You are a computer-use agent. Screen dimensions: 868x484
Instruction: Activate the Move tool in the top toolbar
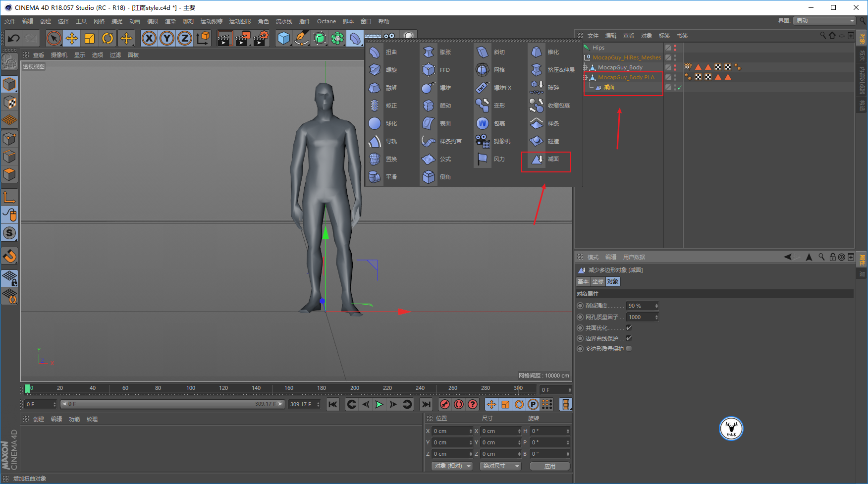pyautogui.click(x=72, y=38)
